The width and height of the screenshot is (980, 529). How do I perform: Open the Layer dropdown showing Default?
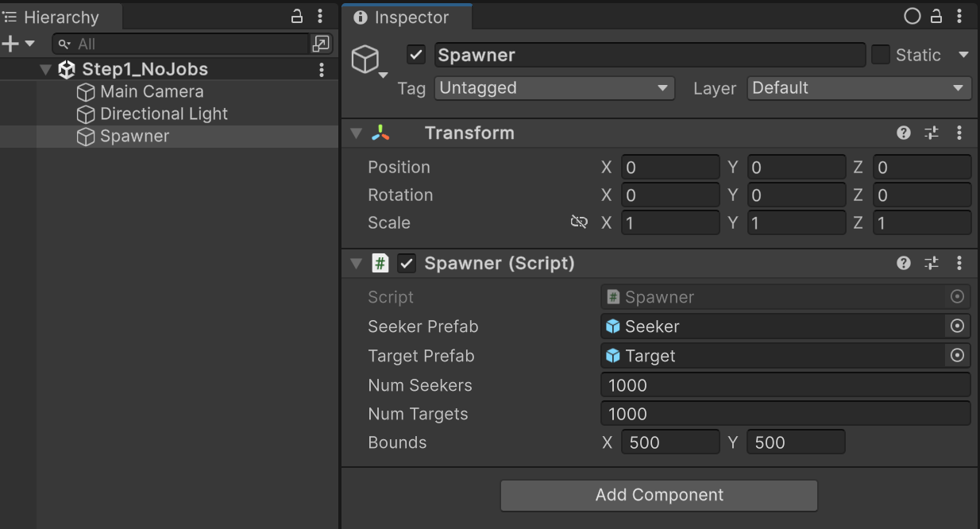[x=858, y=88]
